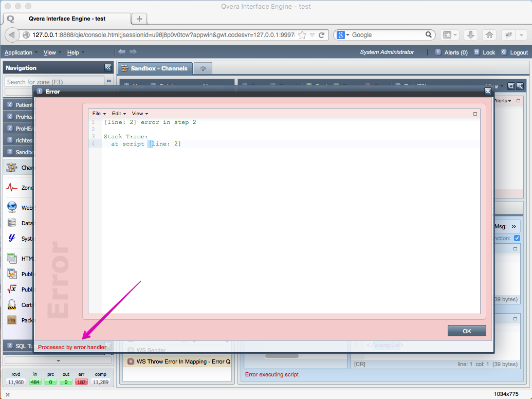Viewport: 532px width, 399px height.
Task: Open the Edit menu in error editor
Action: click(119, 113)
